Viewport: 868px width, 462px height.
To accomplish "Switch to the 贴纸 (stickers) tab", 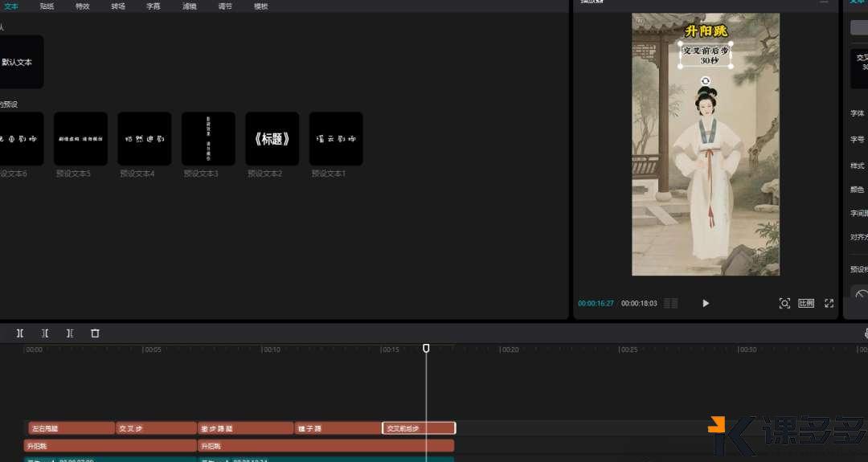I will tap(47, 6).
